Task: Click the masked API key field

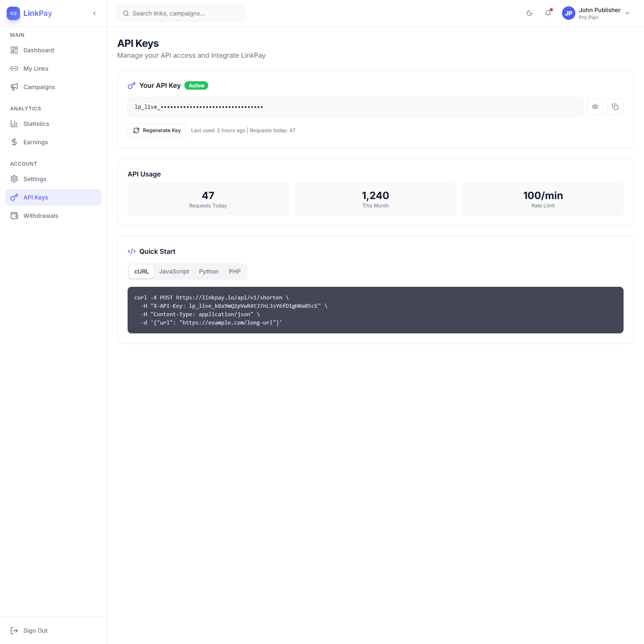Action: (x=355, y=107)
